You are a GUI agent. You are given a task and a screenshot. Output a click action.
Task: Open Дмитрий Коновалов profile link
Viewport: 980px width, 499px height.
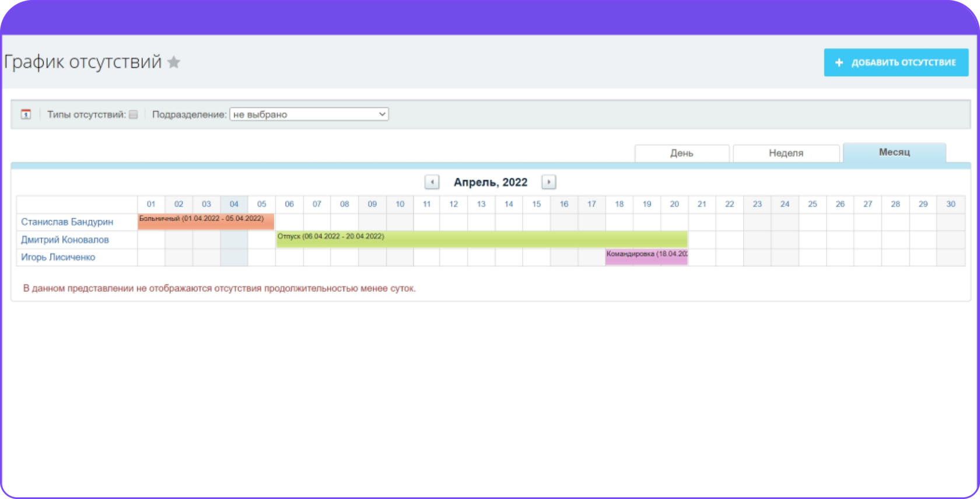[65, 240]
